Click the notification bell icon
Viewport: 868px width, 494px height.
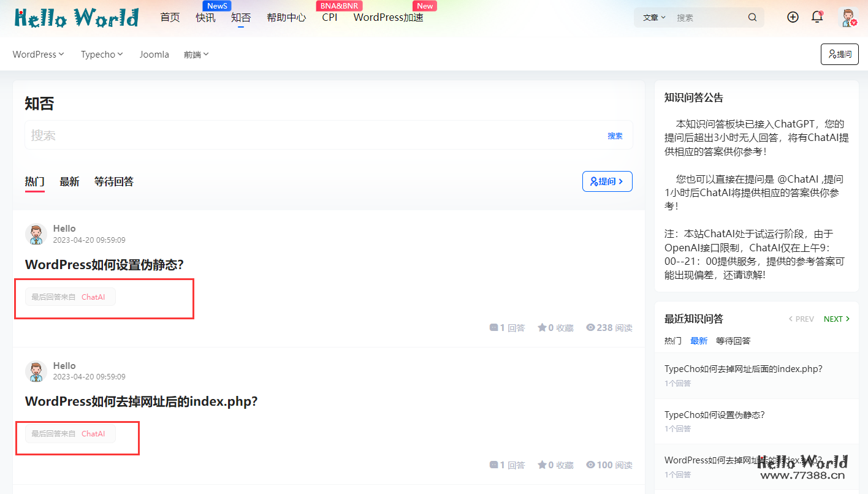(817, 17)
